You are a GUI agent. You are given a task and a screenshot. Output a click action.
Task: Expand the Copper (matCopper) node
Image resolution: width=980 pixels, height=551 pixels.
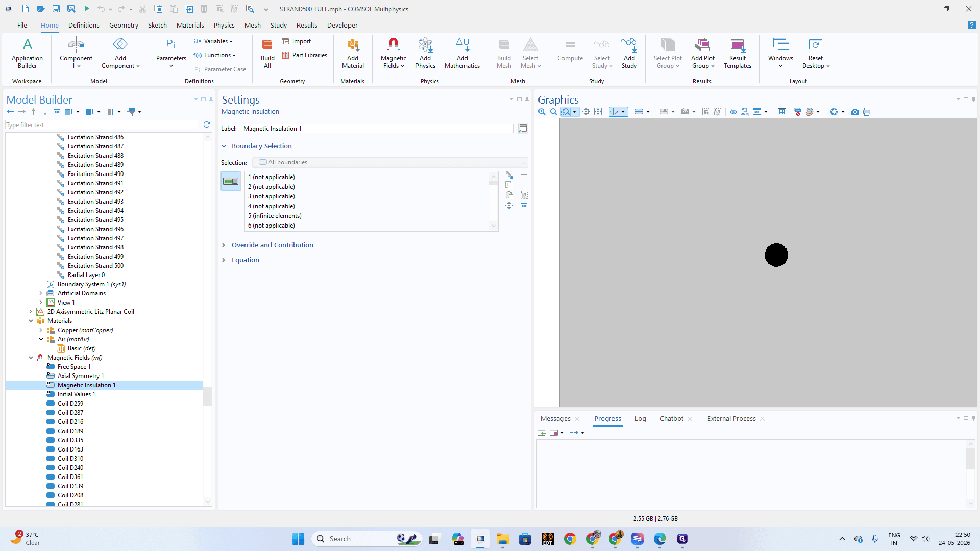[x=41, y=330]
